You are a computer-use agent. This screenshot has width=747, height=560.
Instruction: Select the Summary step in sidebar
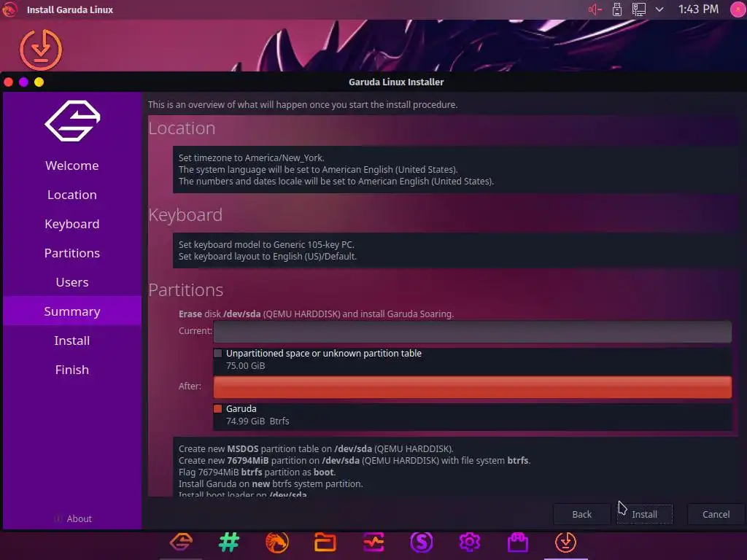pyautogui.click(x=72, y=311)
